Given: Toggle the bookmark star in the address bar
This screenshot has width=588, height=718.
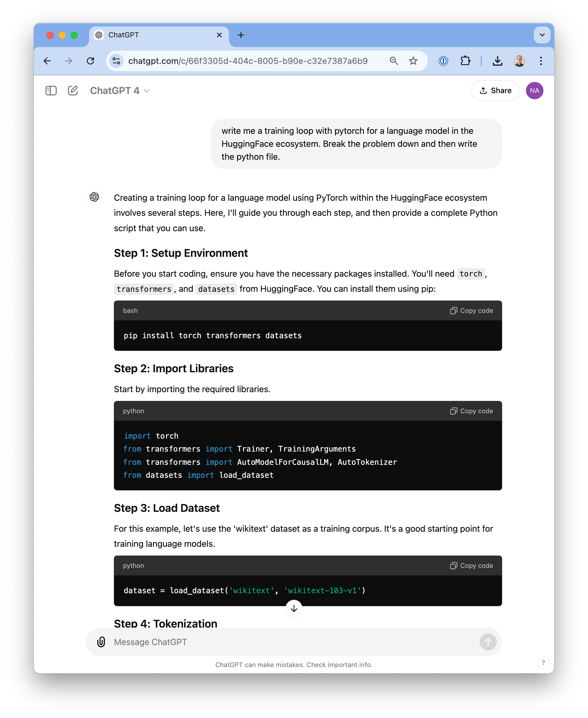Looking at the screenshot, I should point(413,61).
